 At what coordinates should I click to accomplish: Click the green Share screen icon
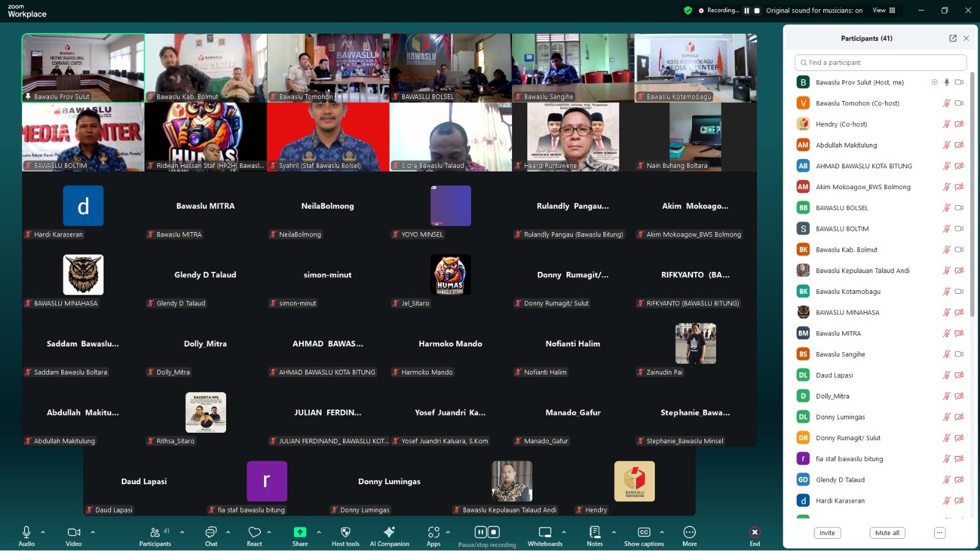pos(300,533)
